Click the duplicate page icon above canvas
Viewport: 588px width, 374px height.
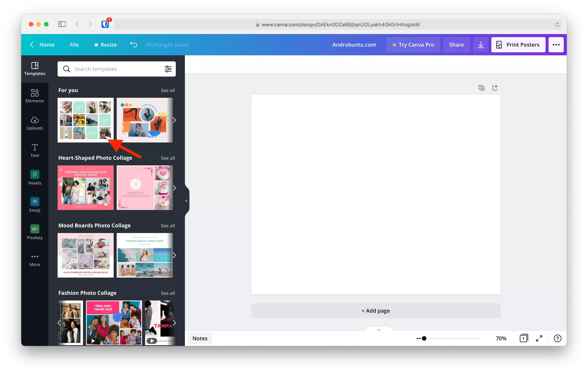(481, 88)
